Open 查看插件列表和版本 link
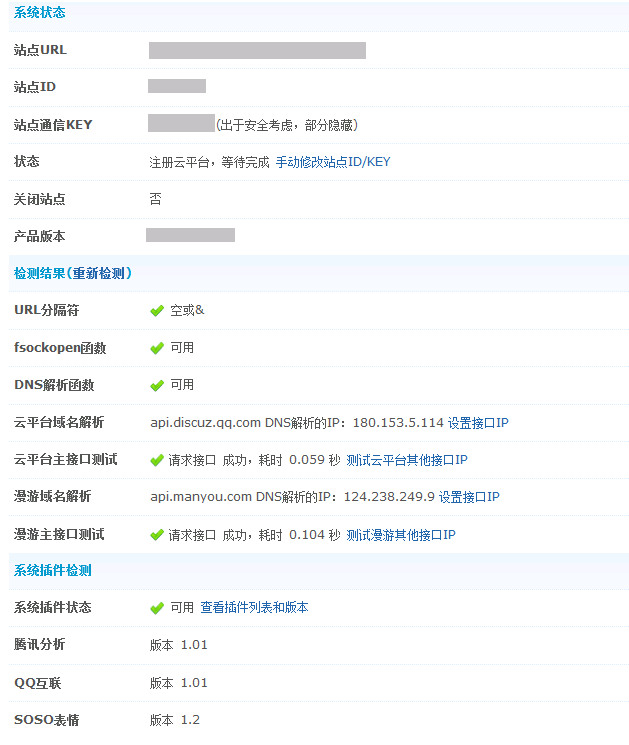 (x=254, y=607)
